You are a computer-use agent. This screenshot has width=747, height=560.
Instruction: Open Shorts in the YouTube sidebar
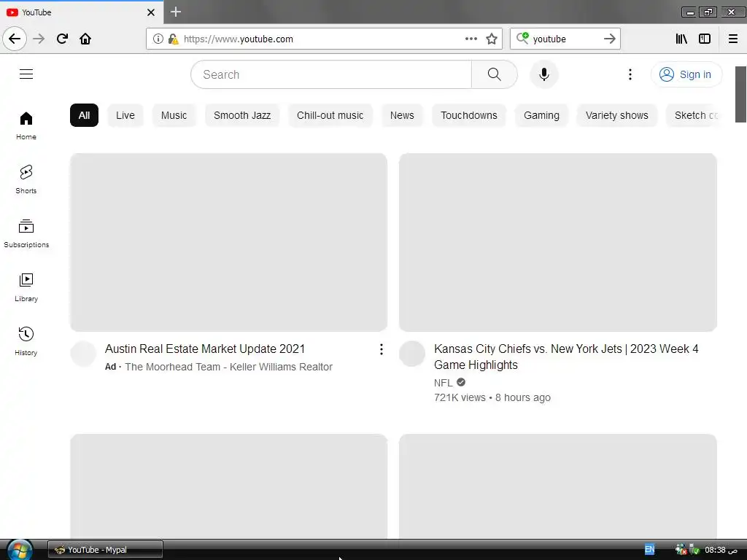[x=26, y=179]
